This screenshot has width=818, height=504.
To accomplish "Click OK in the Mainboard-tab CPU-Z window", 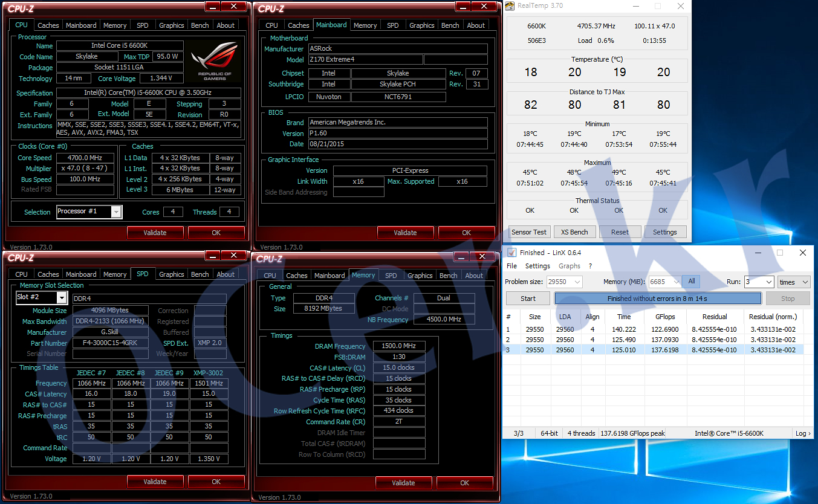I will coord(467,233).
